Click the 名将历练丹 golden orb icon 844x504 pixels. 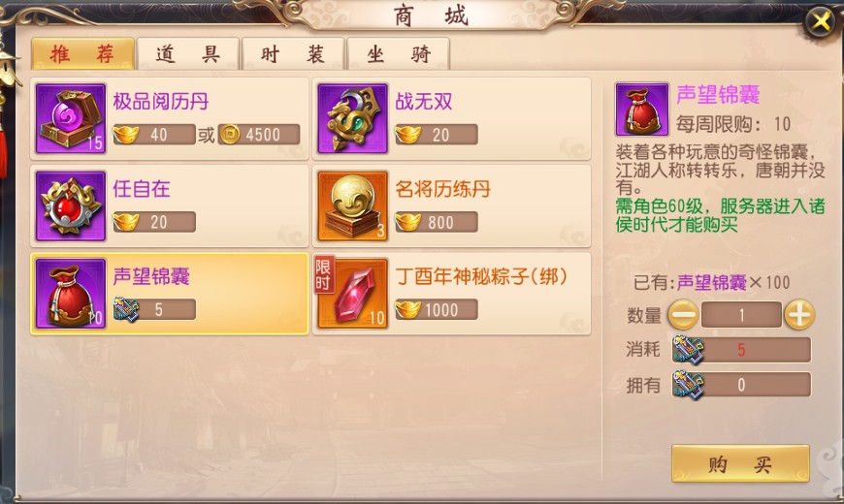tap(352, 206)
